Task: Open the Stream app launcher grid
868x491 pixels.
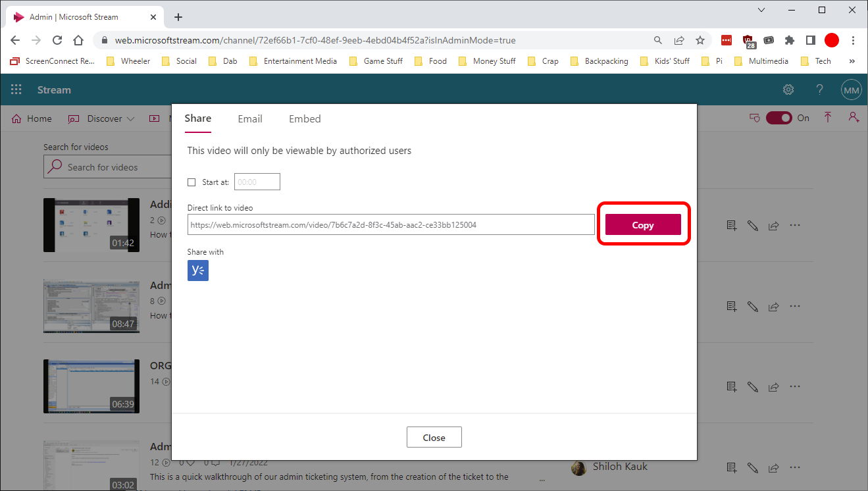Action: (x=16, y=90)
